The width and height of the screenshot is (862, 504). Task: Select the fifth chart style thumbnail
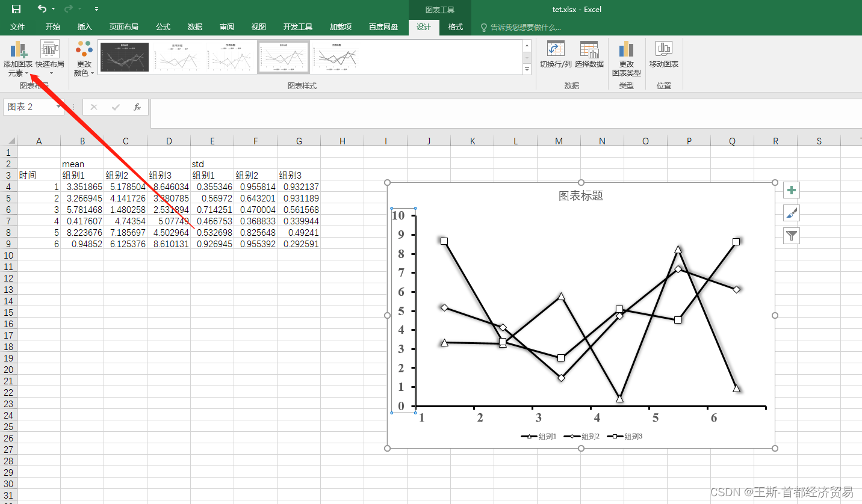point(336,57)
